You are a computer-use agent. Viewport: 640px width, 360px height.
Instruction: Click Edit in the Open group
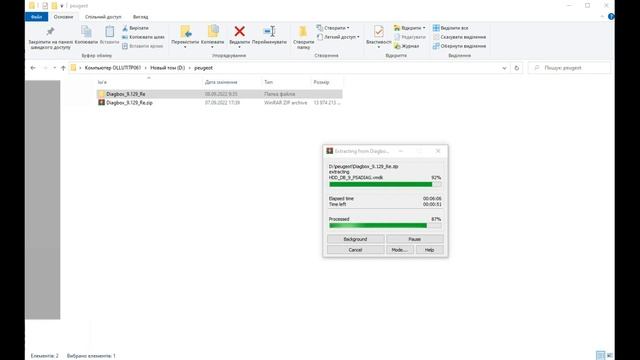point(410,37)
